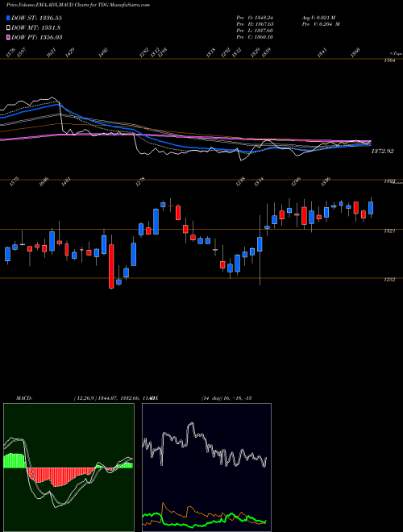This screenshot has width=403, height=532.
Task: Click the 1321 price axis label
Action: point(388,231)
